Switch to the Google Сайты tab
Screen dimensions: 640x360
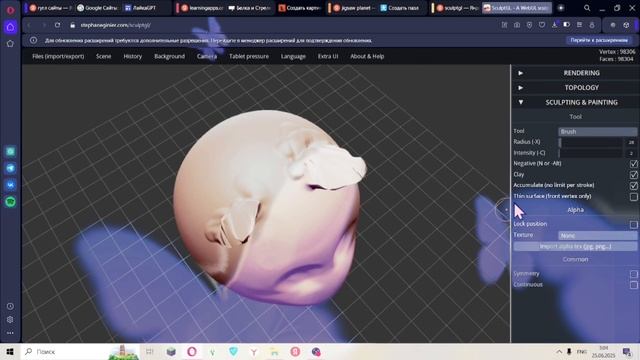coord(98,8)
